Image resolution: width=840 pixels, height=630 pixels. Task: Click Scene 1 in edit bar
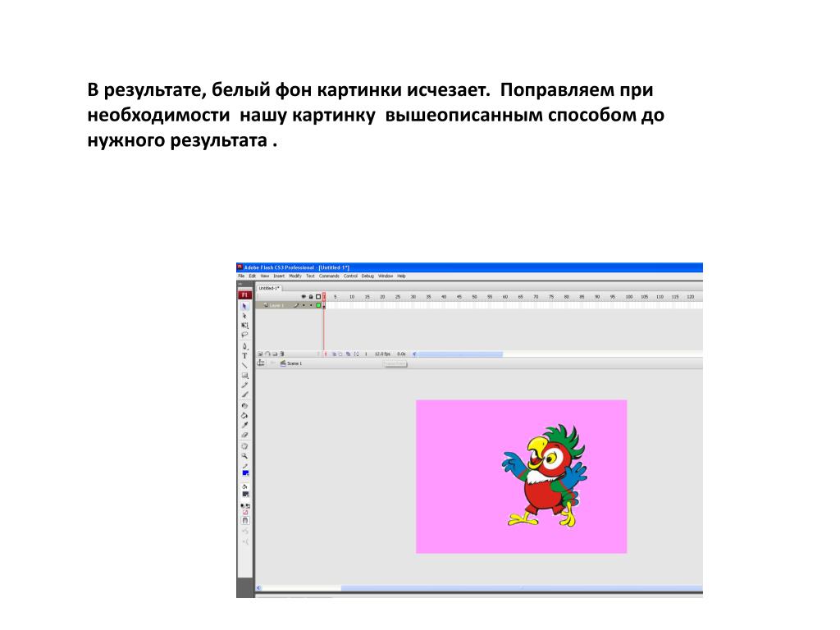tap(291, 363)
